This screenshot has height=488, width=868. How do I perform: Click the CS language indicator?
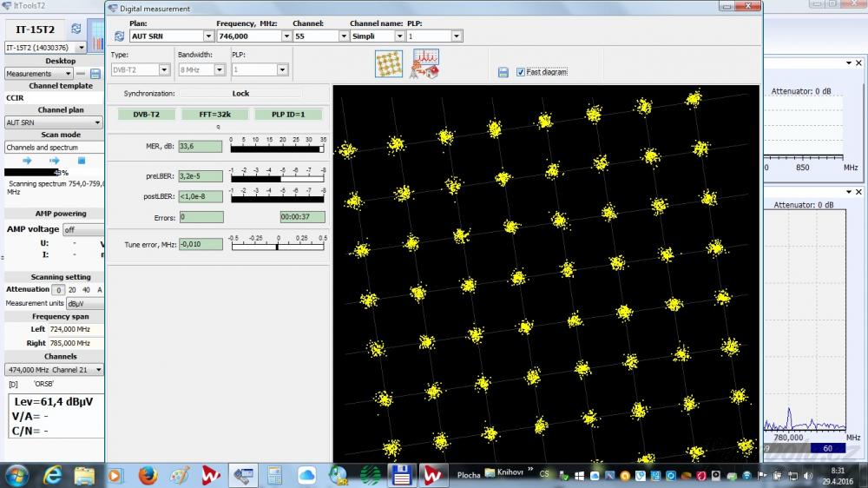544,474
